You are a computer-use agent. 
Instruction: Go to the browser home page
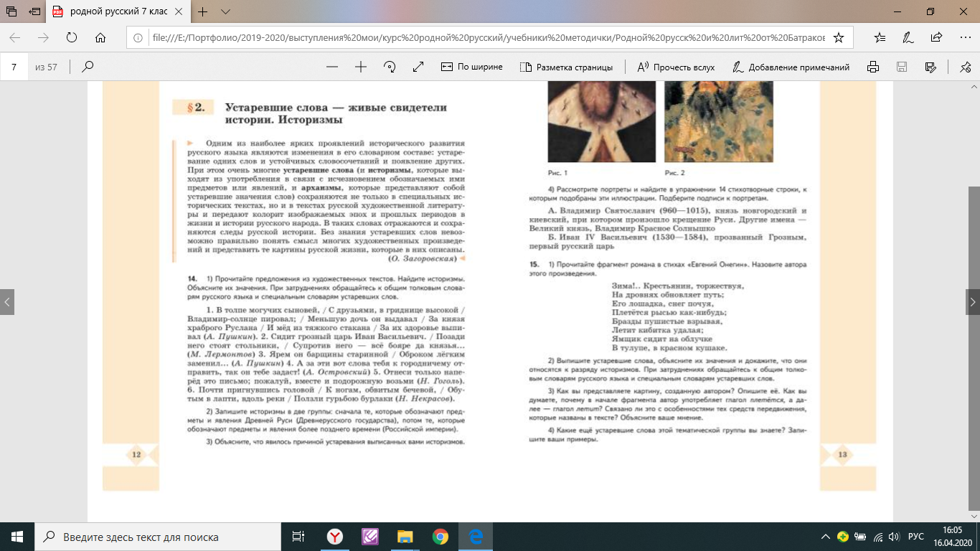tap(100, 37)
